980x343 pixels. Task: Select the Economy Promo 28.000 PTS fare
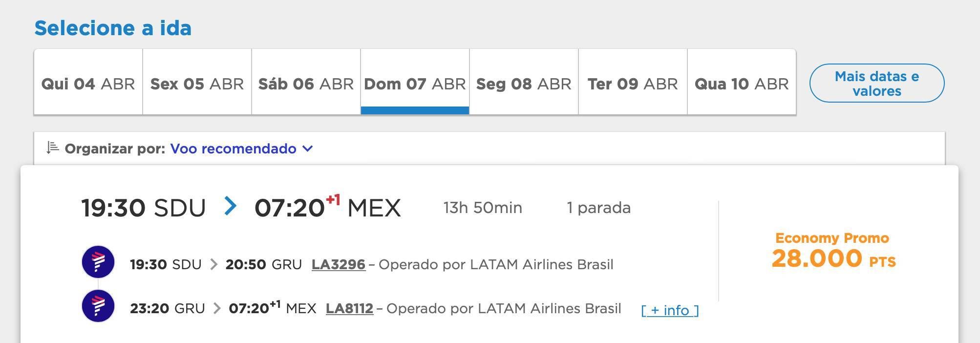click(x=833, y=251)
